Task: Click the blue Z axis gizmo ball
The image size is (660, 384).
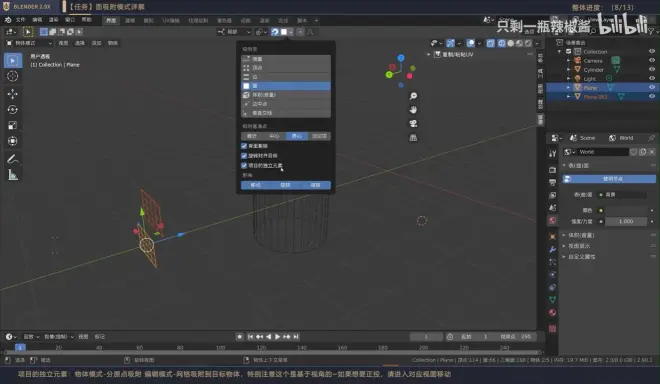Action: (401, 58)
